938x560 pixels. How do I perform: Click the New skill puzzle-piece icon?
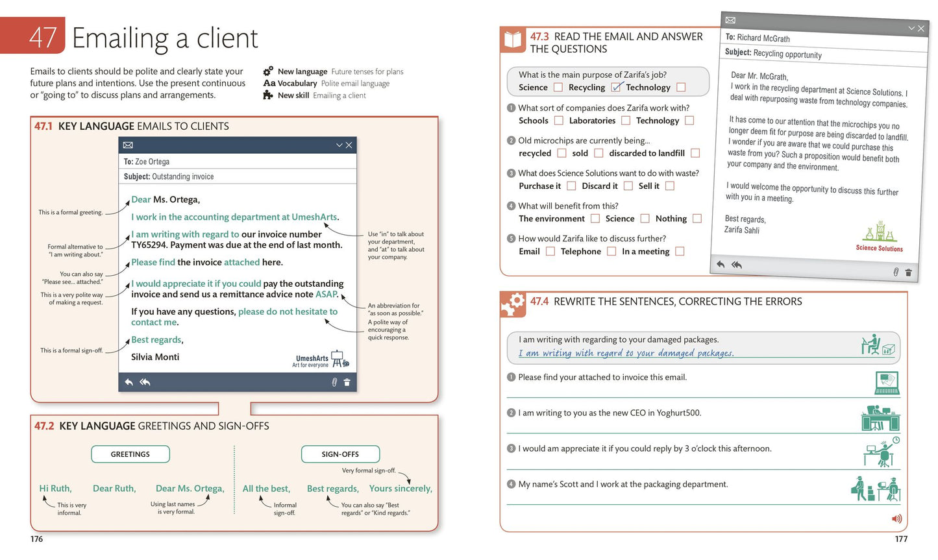(x=268, y=95)
